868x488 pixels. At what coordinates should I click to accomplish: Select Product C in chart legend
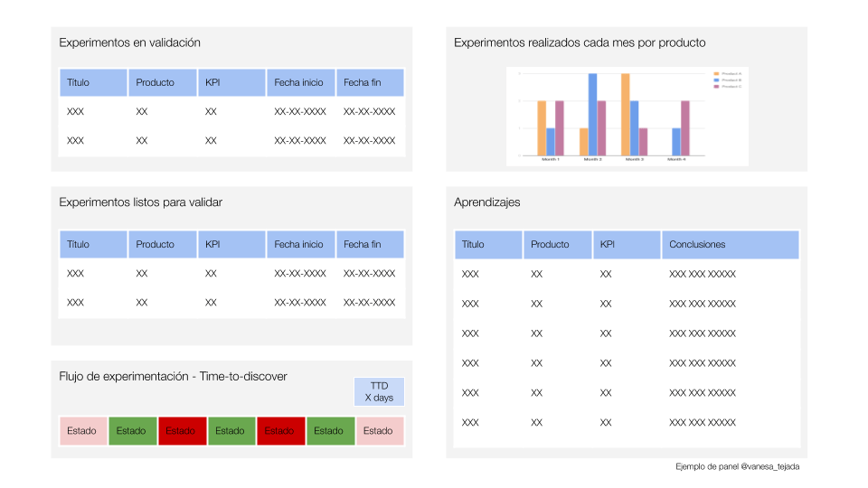728,87
